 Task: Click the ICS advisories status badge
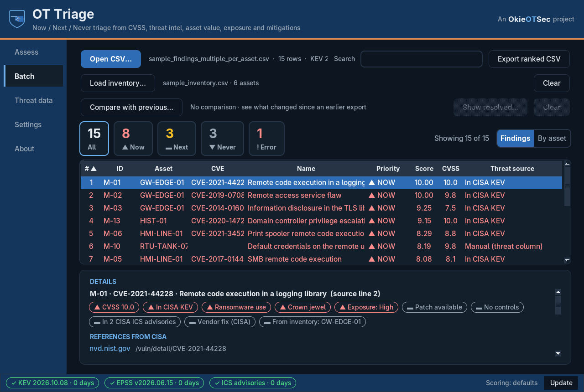tap(253, 383)
